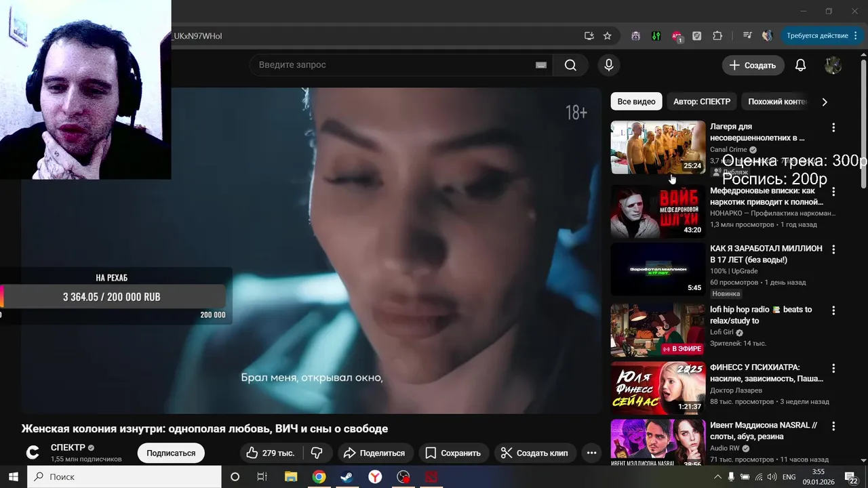Viewport: 868px width, 488px height.
Task: Open the Chrome profile avatar in the toolbar
Action: point(768,36)
